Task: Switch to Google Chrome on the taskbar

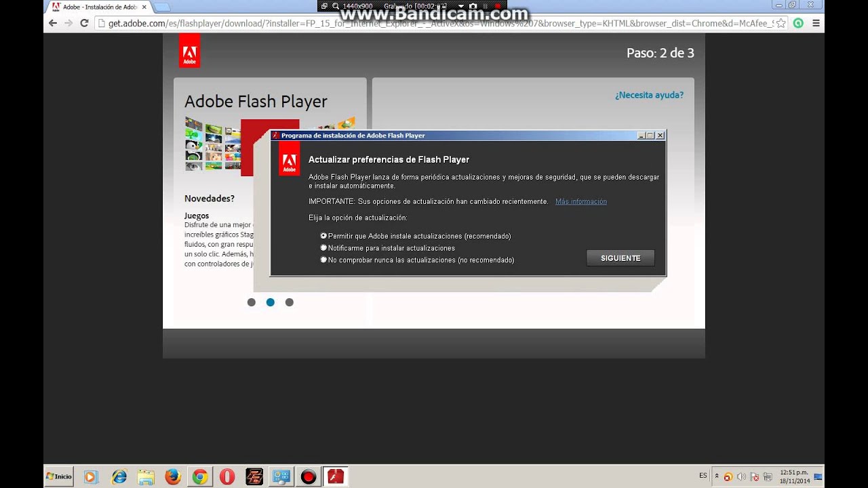Action: 200,477
